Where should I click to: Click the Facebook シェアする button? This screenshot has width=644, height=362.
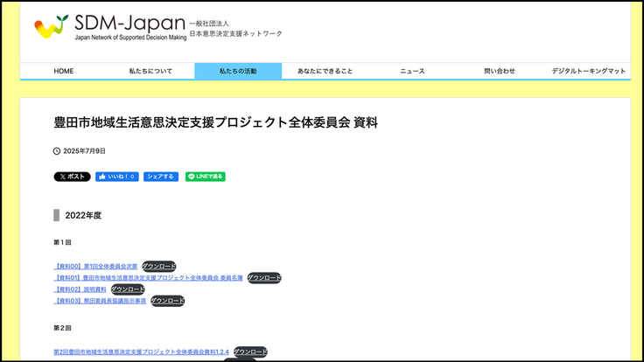tap(161, 177)
